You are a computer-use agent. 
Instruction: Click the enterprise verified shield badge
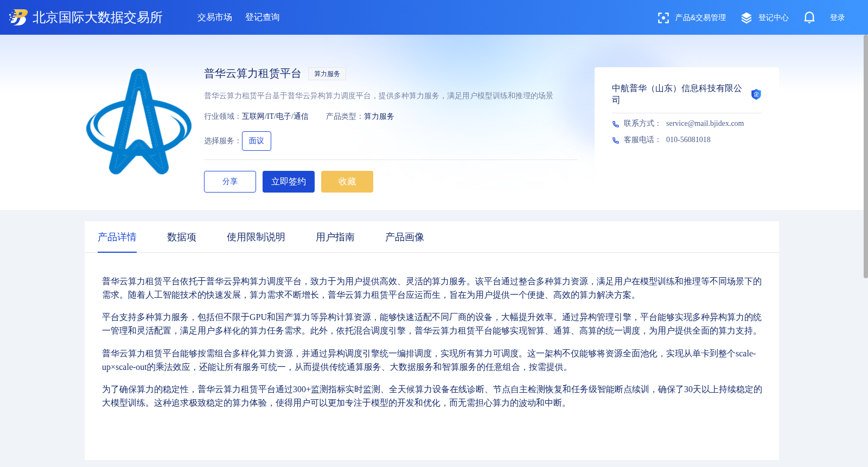pos(756,94)
